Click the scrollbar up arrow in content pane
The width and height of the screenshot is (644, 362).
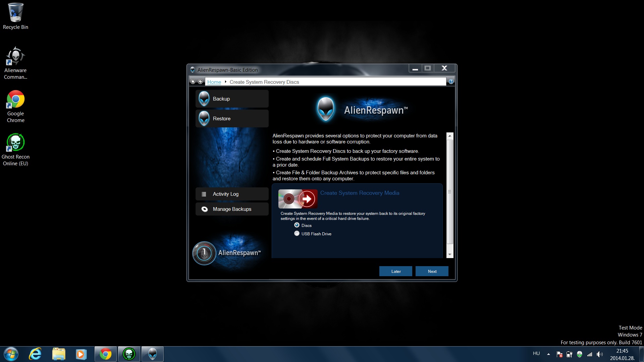450,136
